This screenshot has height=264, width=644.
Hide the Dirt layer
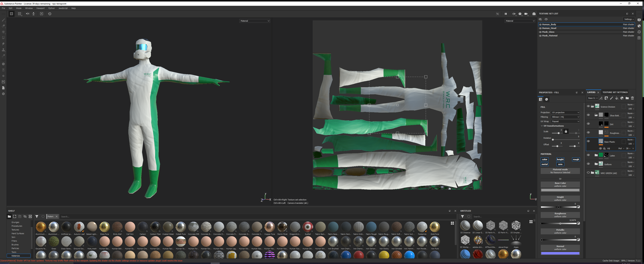click(588, 124)
